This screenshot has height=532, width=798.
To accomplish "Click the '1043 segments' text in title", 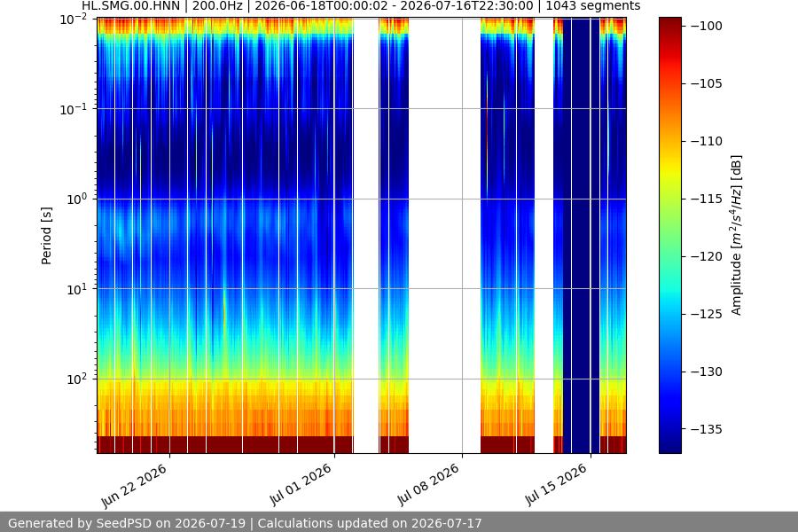I will coord(593,6).
